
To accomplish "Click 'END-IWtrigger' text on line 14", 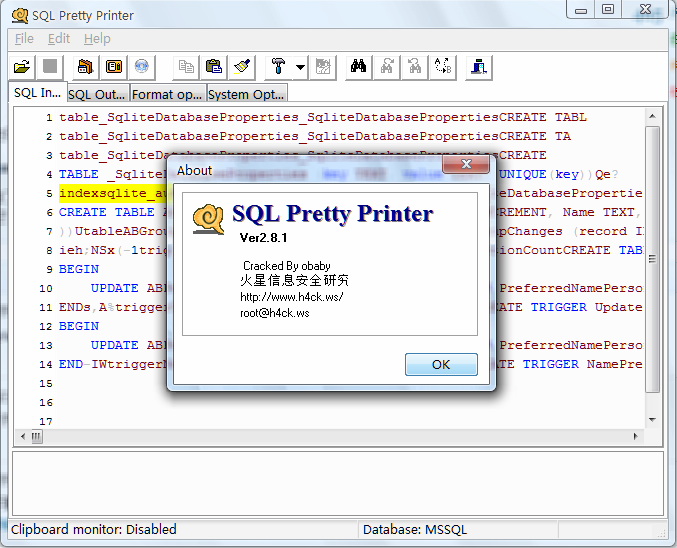I will tap(113, 364).
